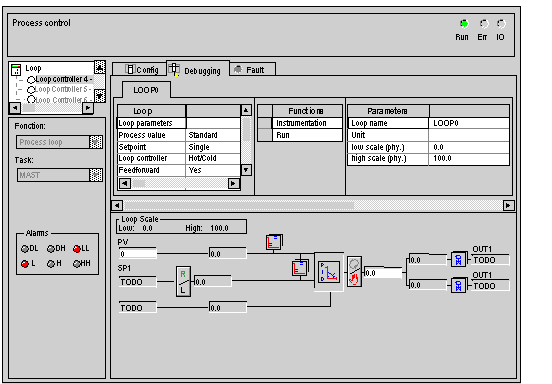Select Loop controller 4 in the tree

[x=63, y=79]
